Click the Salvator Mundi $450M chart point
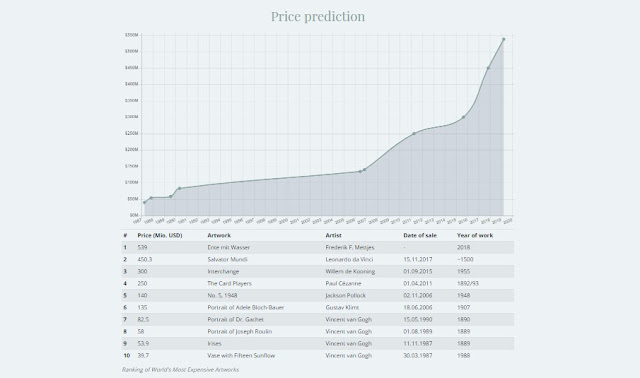This screenshot has width=640, height=378. click(x=488, y=68)
